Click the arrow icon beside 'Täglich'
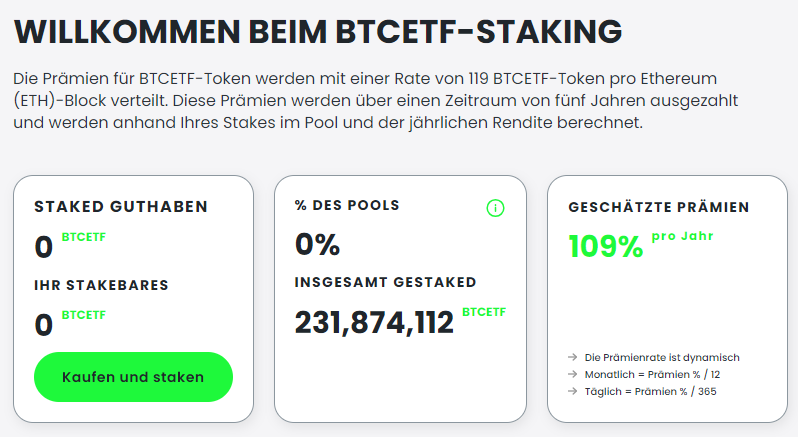Viewport: 798px width, 437px height. click(572, 391)
